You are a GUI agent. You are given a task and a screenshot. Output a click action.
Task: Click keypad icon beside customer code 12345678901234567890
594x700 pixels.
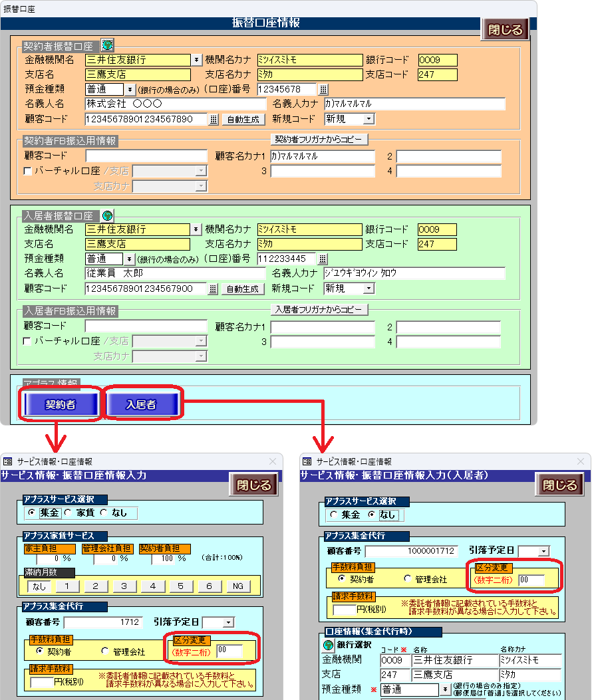pyautogui.click(x=213, y=120)
